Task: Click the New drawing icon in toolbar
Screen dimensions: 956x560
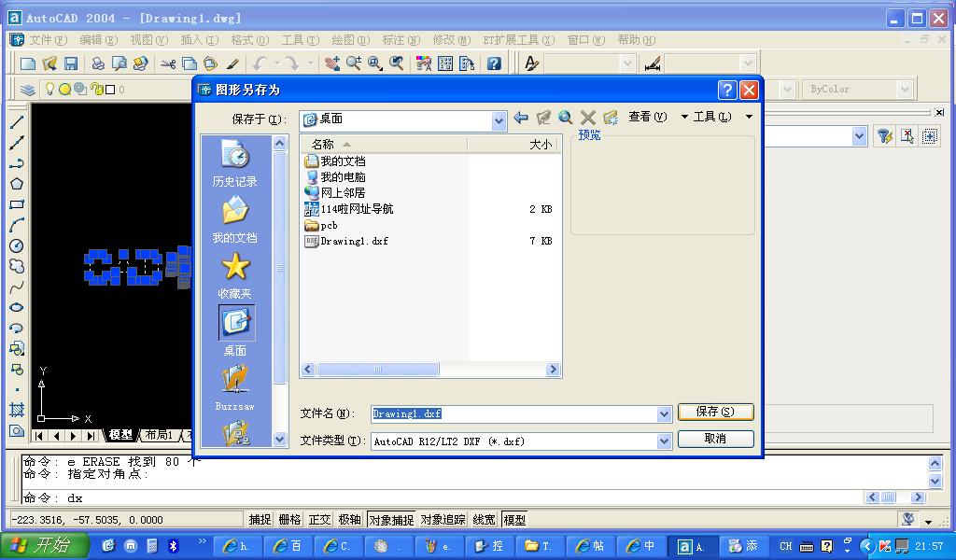Action: [x=27, y=63]
